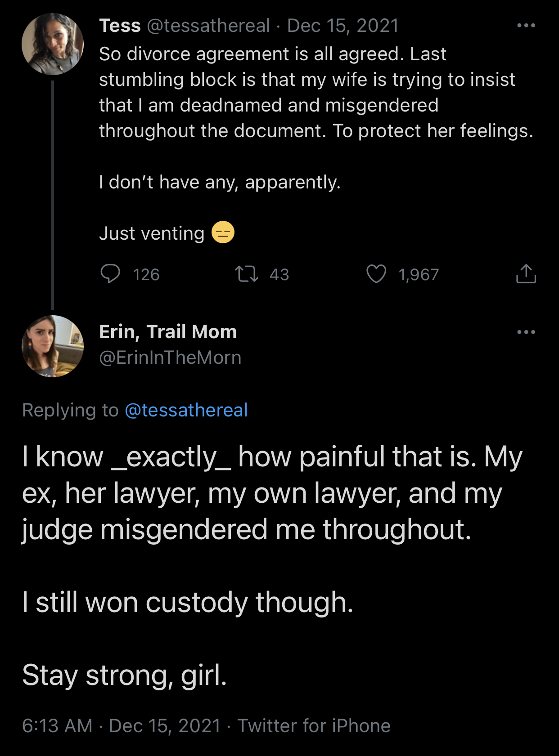Click the 43 retweets count

click(x=279, y=274)
